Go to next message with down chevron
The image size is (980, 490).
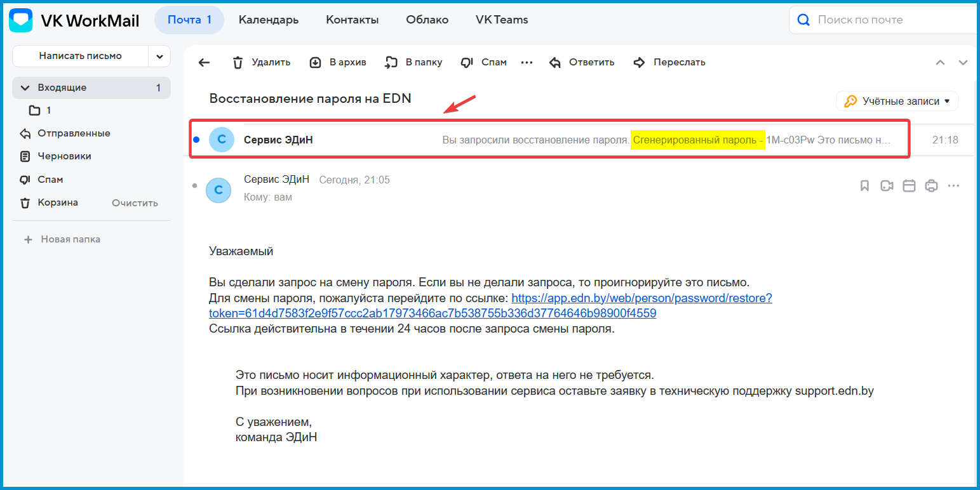pos(963,62)
